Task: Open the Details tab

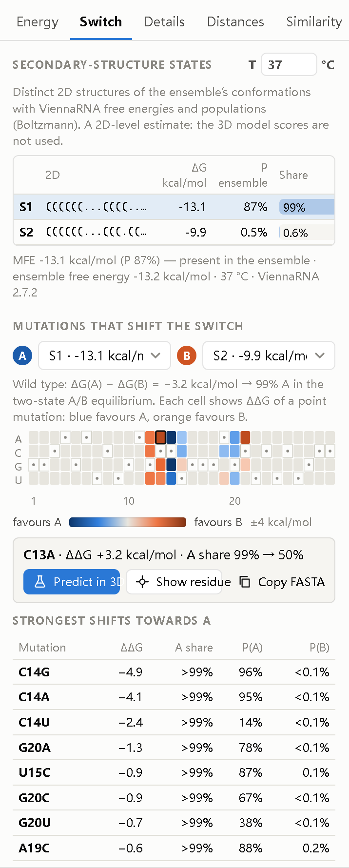Action: click(x=164, y=22)
